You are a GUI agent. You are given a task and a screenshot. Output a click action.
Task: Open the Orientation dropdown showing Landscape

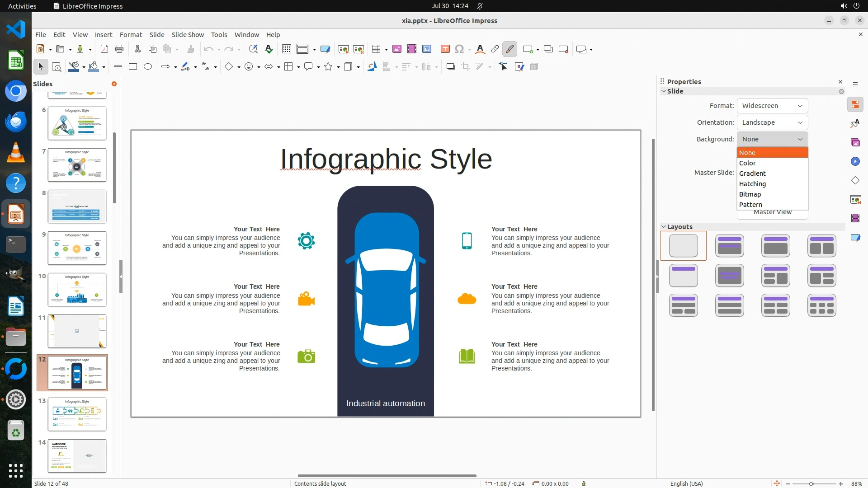(x=772, y=122)
